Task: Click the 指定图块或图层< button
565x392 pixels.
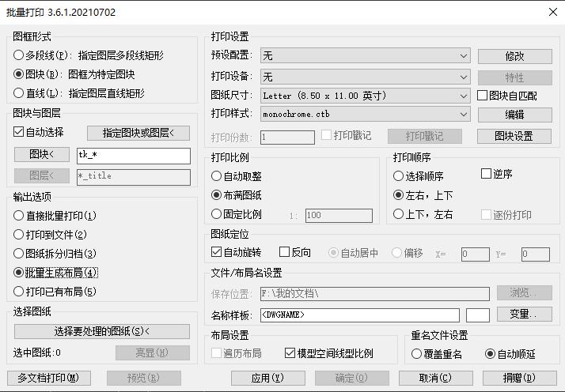Action: click(138, 133)
